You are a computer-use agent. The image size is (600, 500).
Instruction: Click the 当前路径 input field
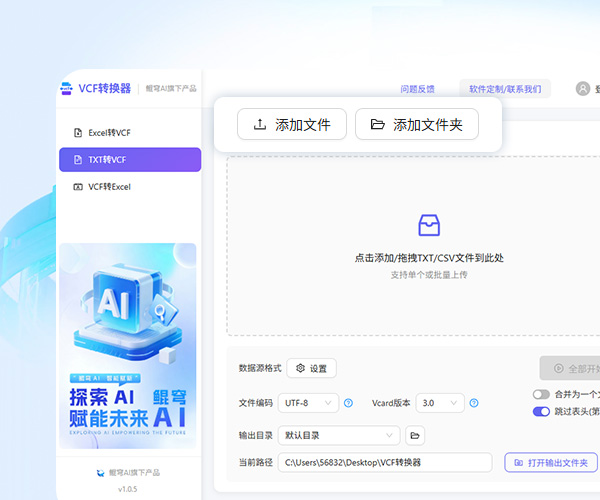[385, 463]
